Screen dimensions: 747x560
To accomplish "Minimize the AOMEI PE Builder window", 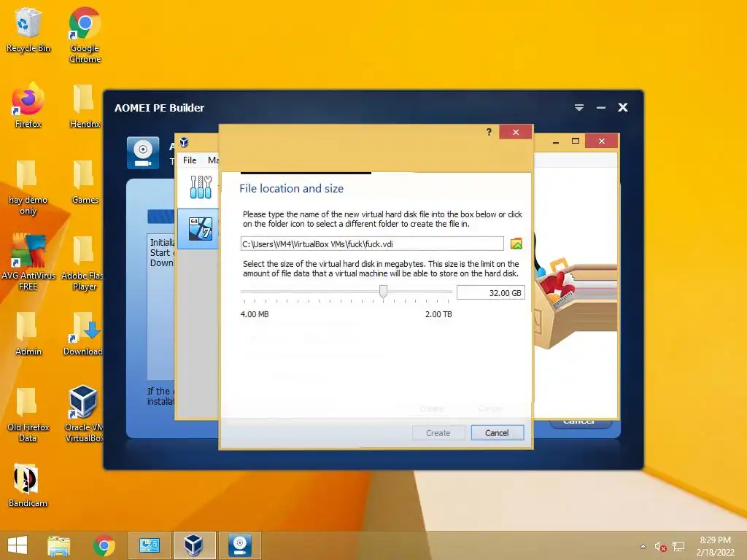I will pos(601,108).
